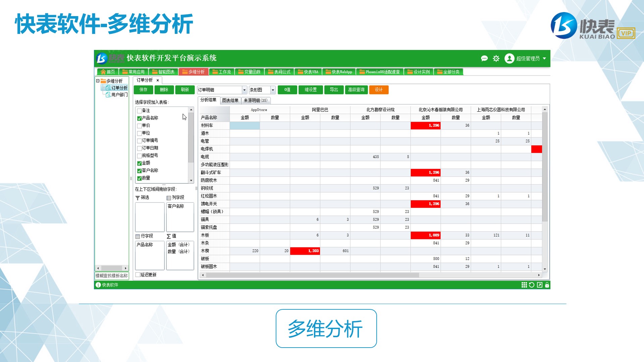The image size is (644, 362).
Task: Check the 单位 field checkbox
Action: click(139, 133)
